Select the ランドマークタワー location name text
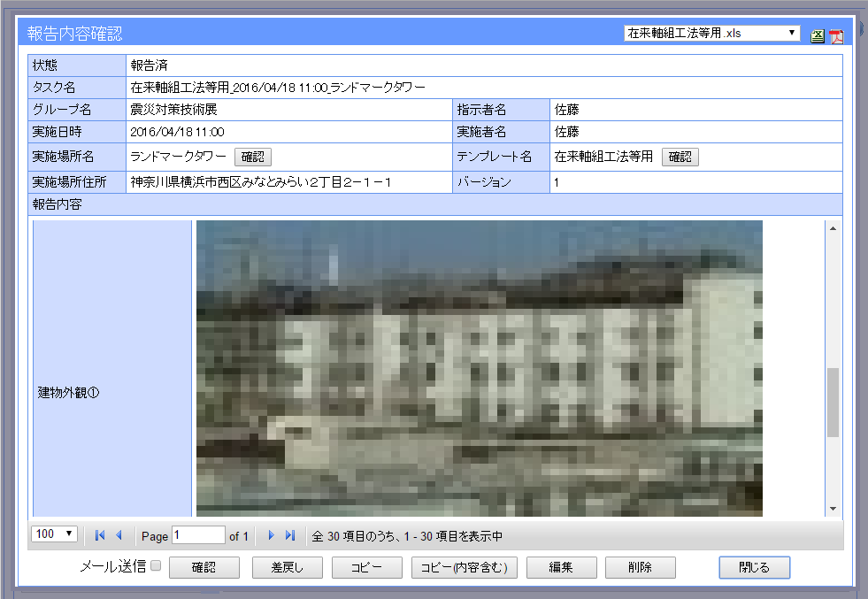This screenshot has height=599, width=868. pos(178,157)
